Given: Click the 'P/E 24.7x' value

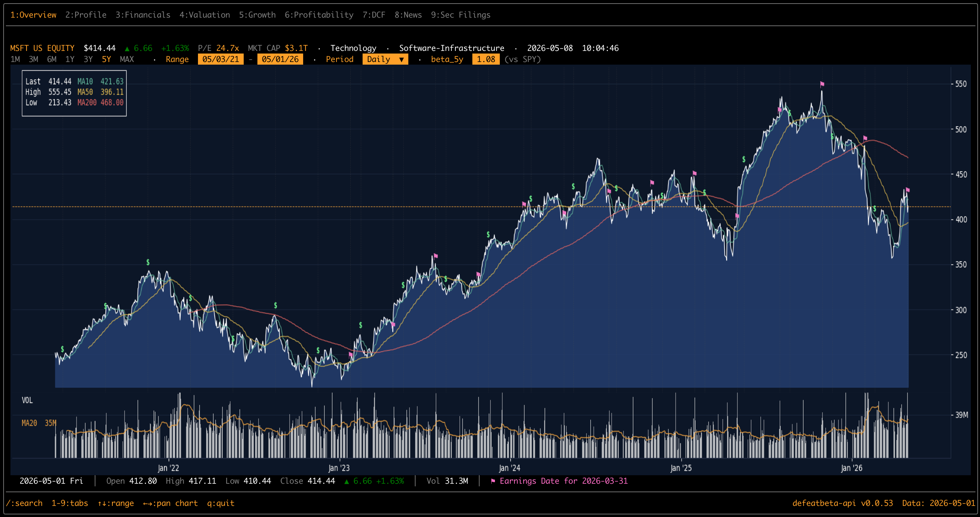Looking at the screenshot, I should (x=218, y=48).
